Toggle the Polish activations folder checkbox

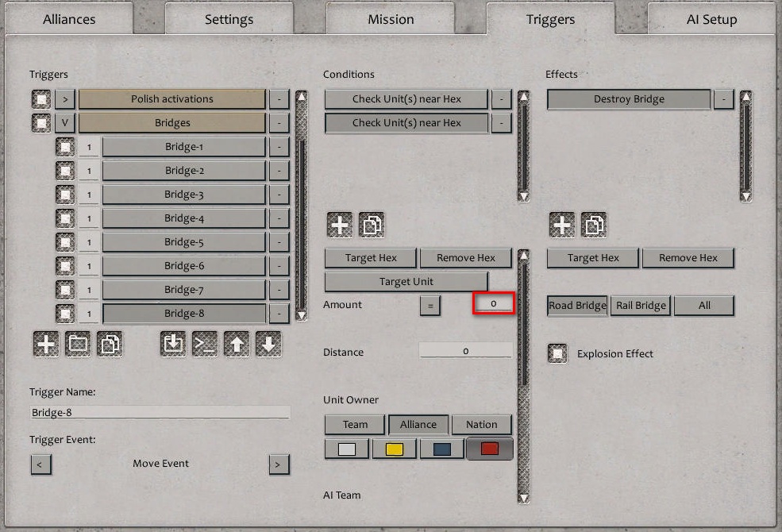[x=41, y=99]
